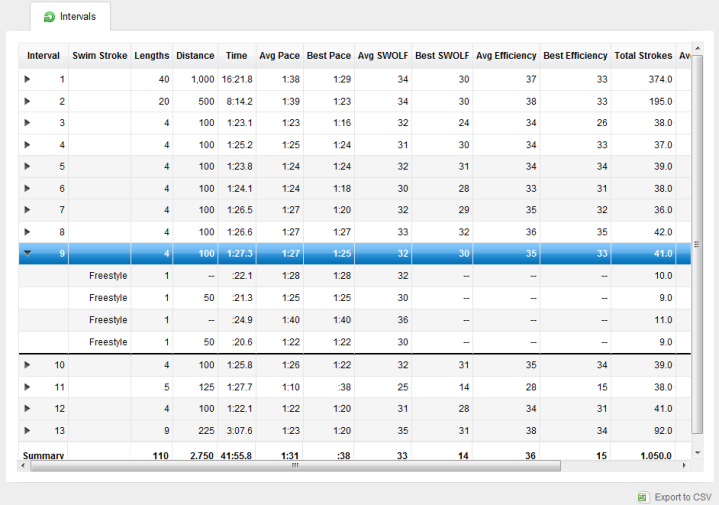Click the horizontal scrollbar thumb
The width and height of the screenshot is (719, 505).
point(295,466)
